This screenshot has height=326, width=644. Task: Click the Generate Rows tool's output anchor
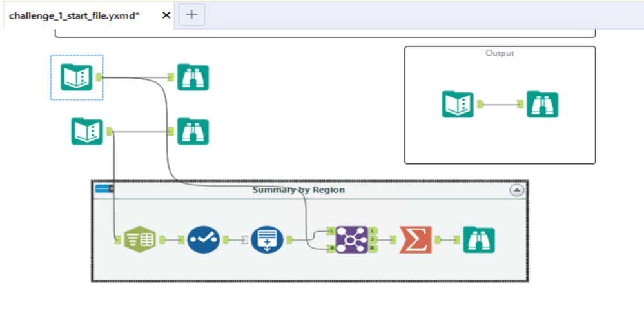click(289, 239)
